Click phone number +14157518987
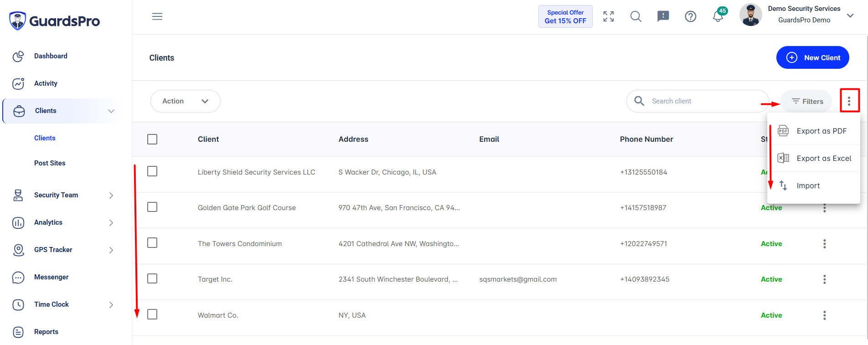This screenshot has width=868, height=345. pyautogui.click(x=643, y=208)
